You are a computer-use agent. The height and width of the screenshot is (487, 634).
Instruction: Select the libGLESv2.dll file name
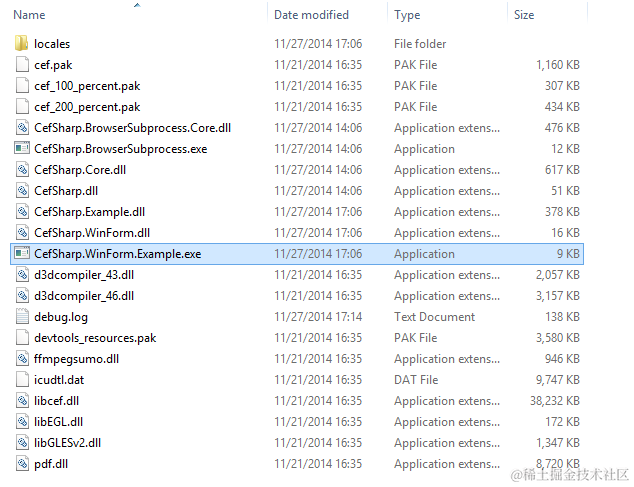click(x=68, y=443)
